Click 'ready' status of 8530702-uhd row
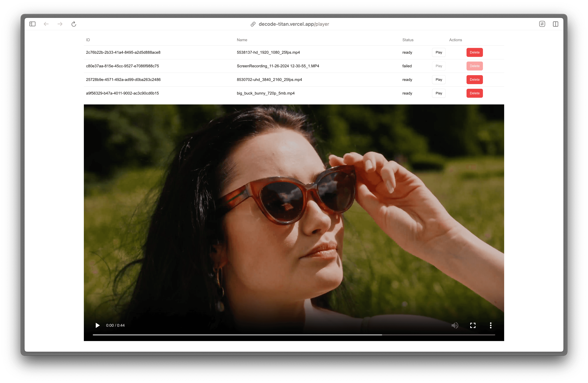The width and height of the screenshot is (588, 383). click(407, 80)
